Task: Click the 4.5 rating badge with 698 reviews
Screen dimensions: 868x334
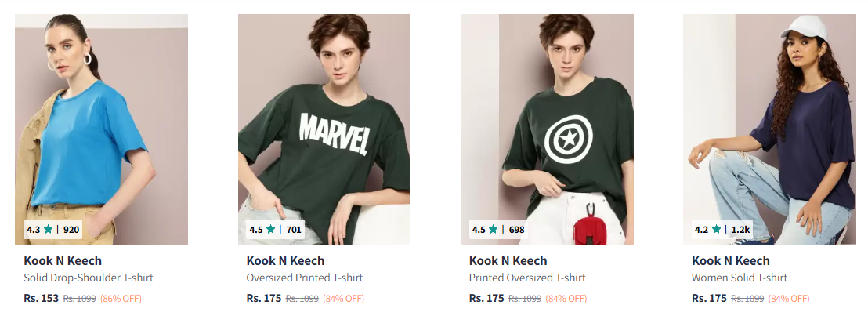Action: (x=498, y=230)
